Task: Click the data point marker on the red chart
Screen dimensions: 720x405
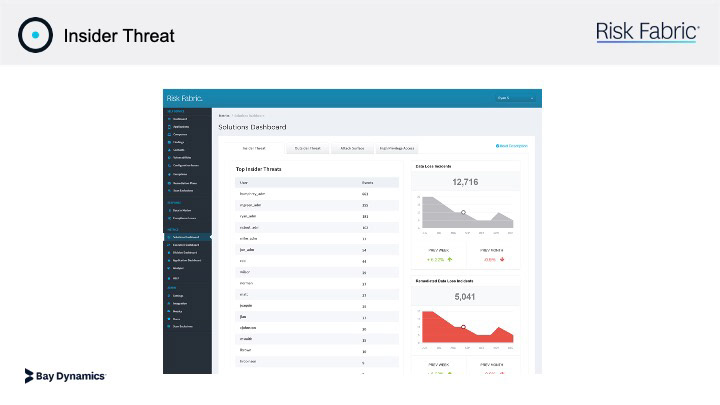Action: pyautogui.click(x=463, y=327)
